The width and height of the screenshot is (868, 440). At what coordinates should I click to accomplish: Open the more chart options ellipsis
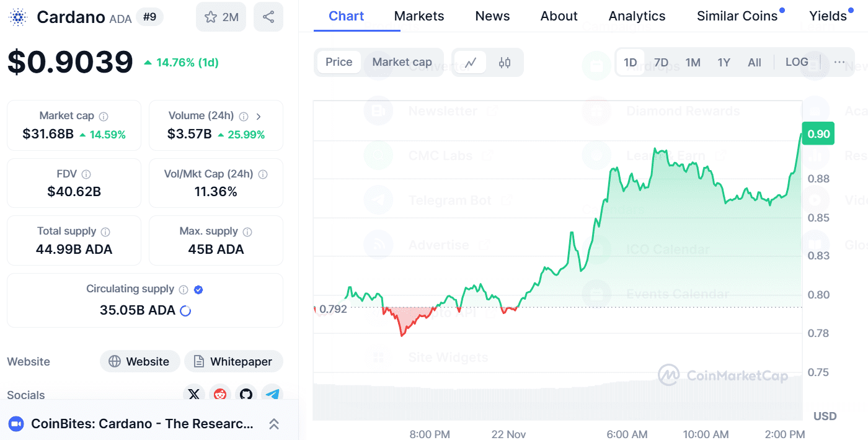pyautogui.click(x=840, y=62)
